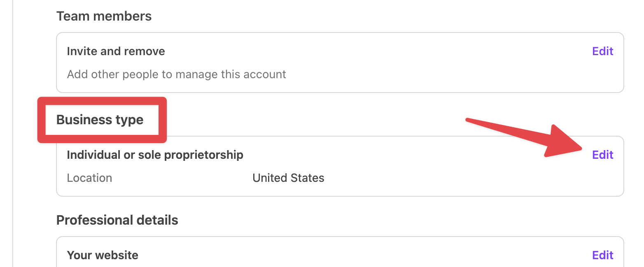Select the Individual or sole proprietorship label
Screen dimensions: 644x267
click(x=155, y=155)
